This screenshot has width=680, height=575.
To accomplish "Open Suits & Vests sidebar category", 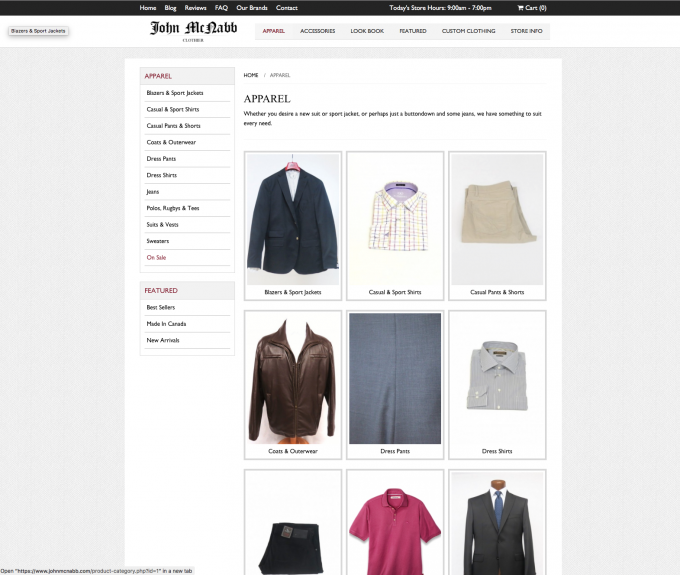I will pos(163,225).
